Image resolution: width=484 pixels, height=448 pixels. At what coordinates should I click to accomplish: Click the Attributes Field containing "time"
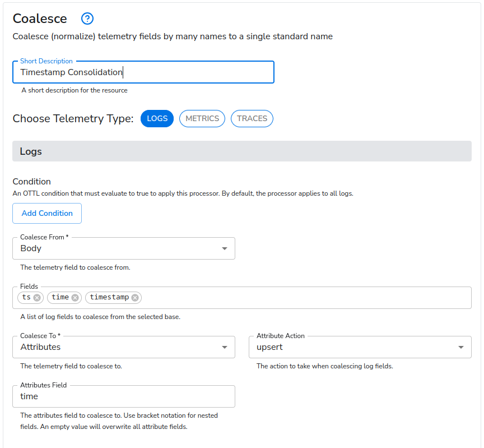click(x=123, y=396)
